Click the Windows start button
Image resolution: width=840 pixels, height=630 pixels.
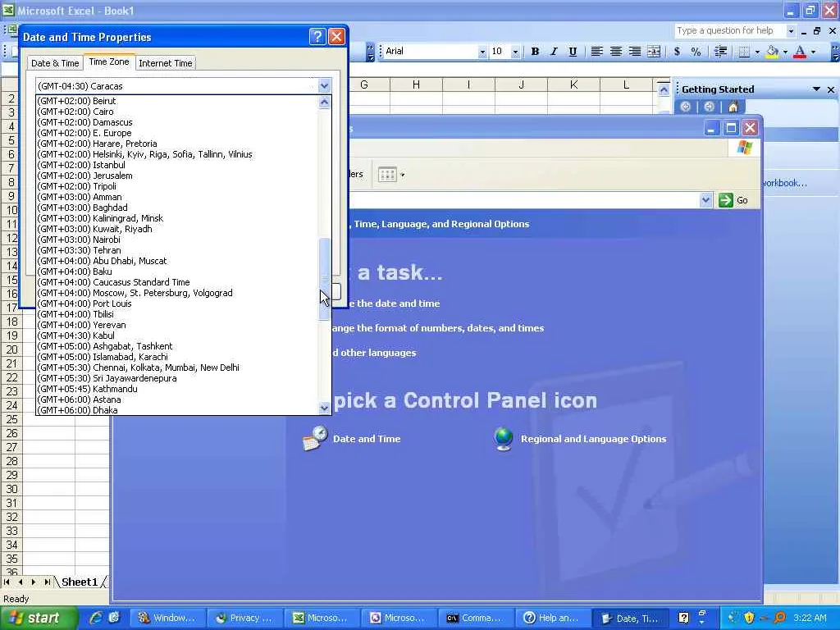click(x=38, y=619)
